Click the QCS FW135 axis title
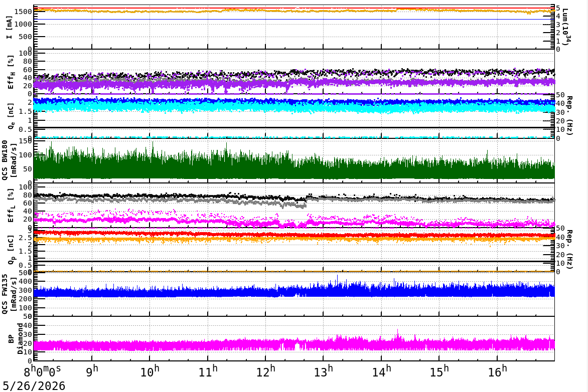The image size is (588, 392). 10,295
